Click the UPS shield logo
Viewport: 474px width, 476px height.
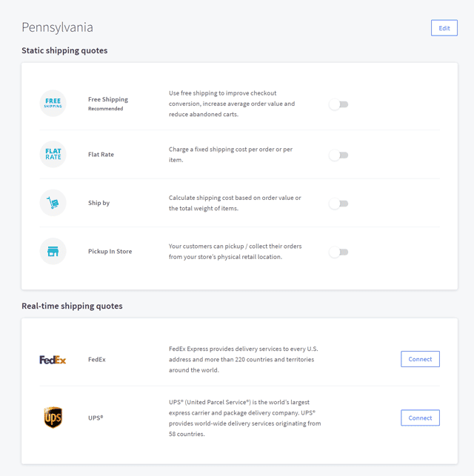pos(53,418)
